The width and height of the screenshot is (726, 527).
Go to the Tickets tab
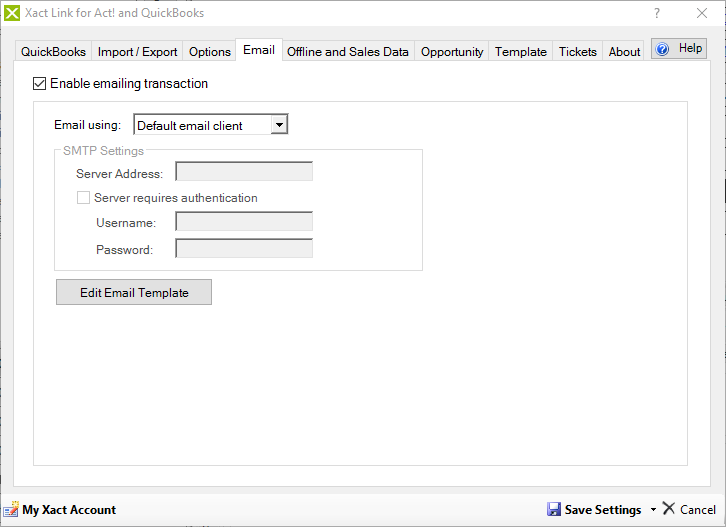pyautogui.click(x=577, y=51)
